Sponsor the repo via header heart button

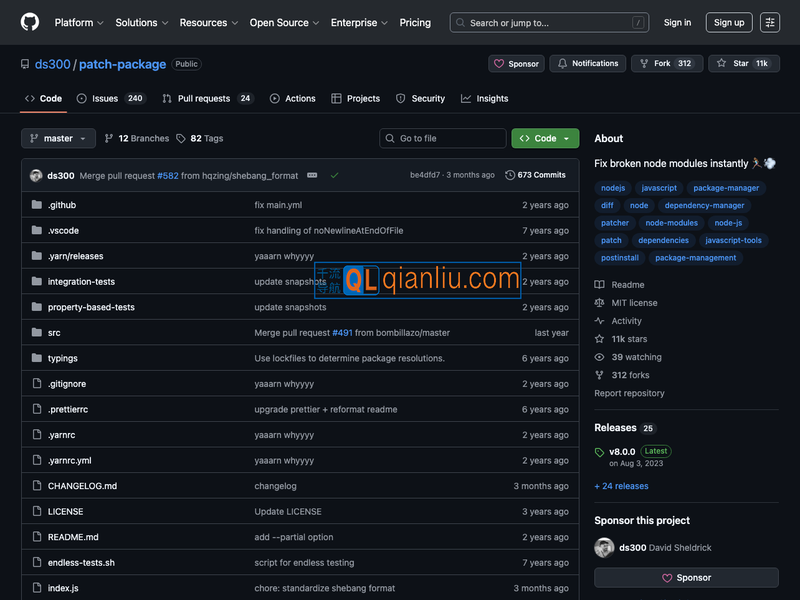[516, 64]
